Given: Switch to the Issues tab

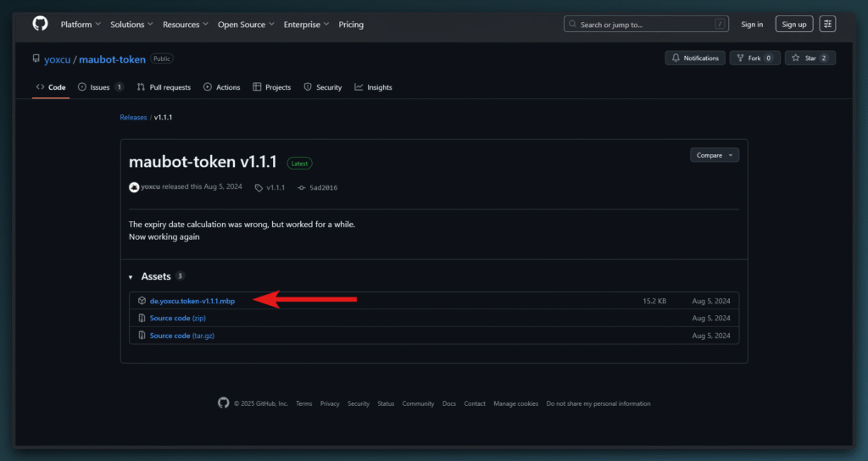Looking at the screenshot, I should pyautogui.click(x=100, y=87).
